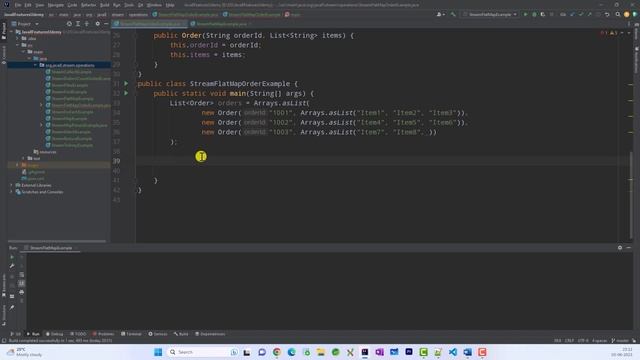Toggle scroll to end in Run panel
The width and height of the screenshot is (640, 360).
tap(22, 283)
